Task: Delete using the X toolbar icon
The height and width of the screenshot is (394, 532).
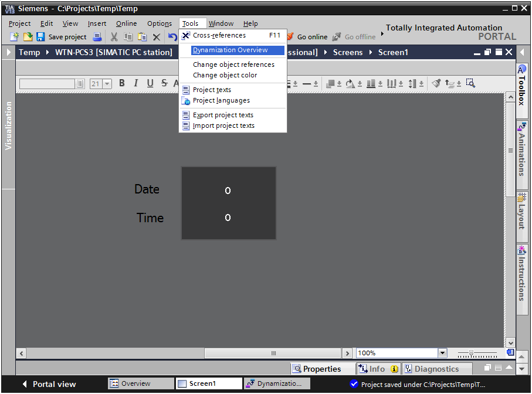Action: pyautogui.click(x=156, y=37)
